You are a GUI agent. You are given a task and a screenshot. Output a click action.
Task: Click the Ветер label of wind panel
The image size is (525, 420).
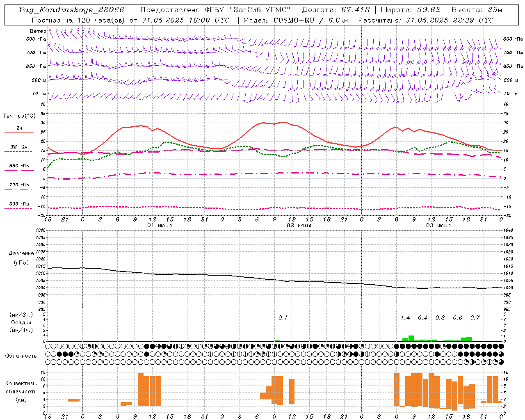[x=38, y=31]
